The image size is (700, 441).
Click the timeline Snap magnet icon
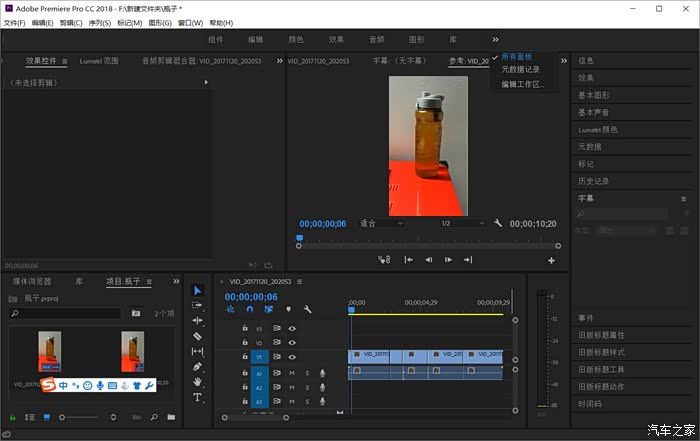click(x=250, y=309)
